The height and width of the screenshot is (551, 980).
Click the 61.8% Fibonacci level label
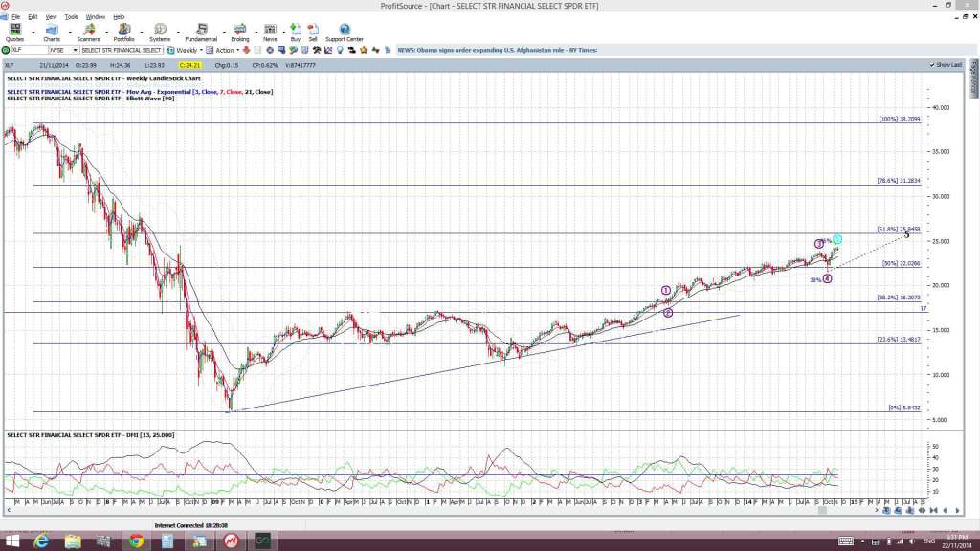pos(899,230)
